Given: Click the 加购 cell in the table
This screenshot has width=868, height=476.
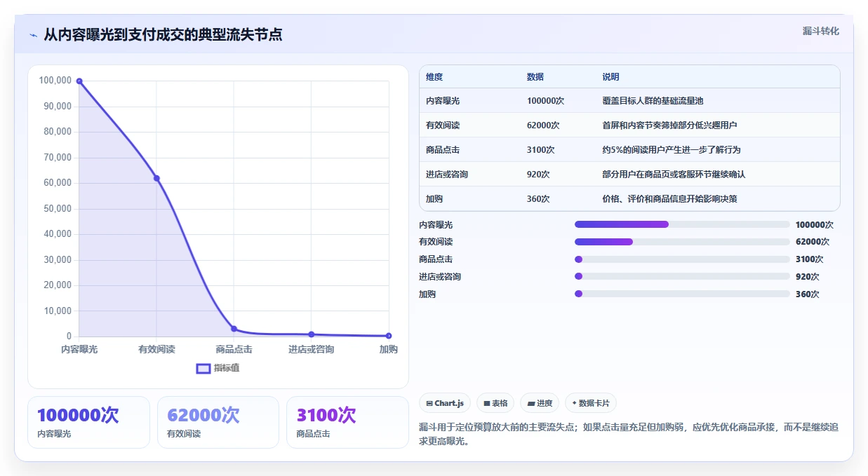Looking at the screenshot, I should click(x=434, y=199).
